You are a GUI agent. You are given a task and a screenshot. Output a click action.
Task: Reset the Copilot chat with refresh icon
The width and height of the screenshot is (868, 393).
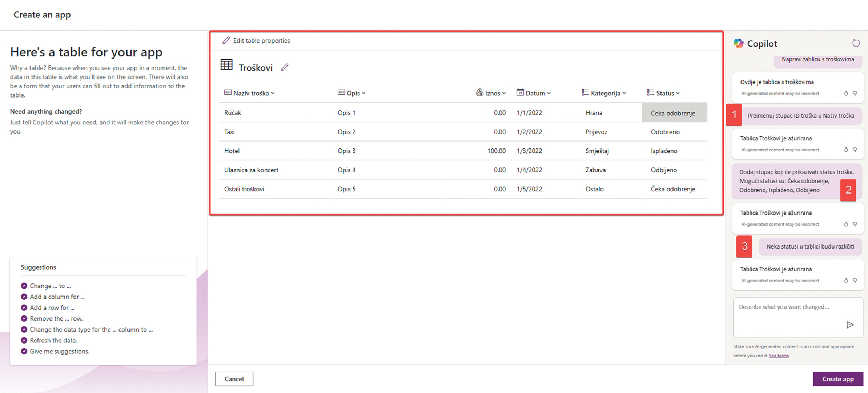(x=856, y=43)
